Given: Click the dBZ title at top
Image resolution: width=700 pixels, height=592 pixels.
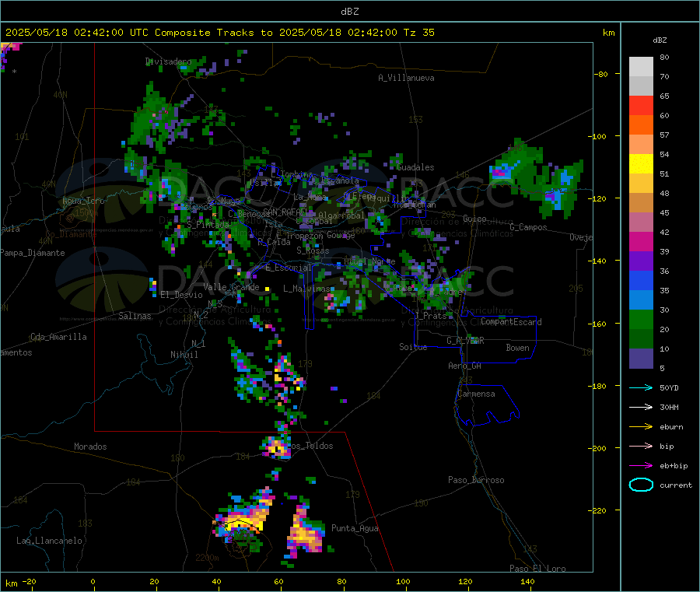Looking at the screenshot, I should [349, 12].
